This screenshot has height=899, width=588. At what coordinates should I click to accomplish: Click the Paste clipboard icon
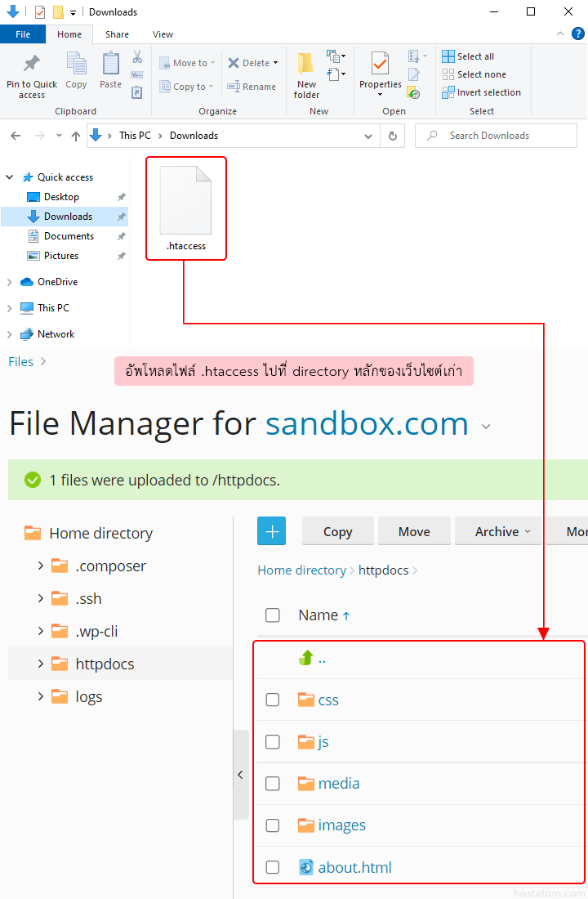tap(110, 64)
